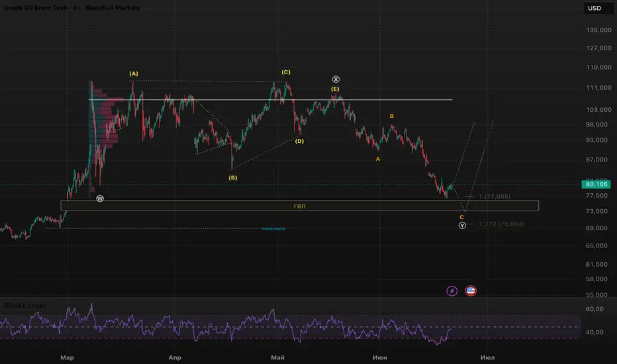The width and height of the screenshot is (617, 364).
Task: Click the RSI 80,00 scale value
Action: coord(594,309)
